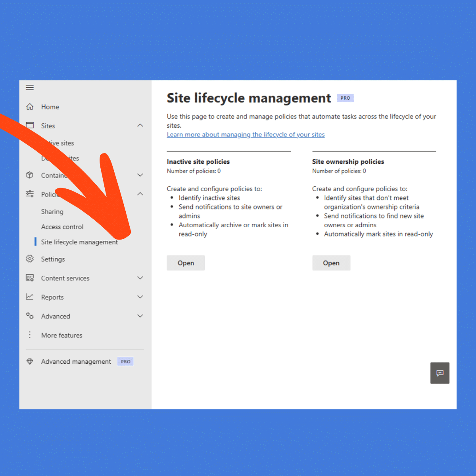The height and width of the screenshot is (476, 476).
Task: Click PRO badge beside page title
Action: [x=345, y=98]
